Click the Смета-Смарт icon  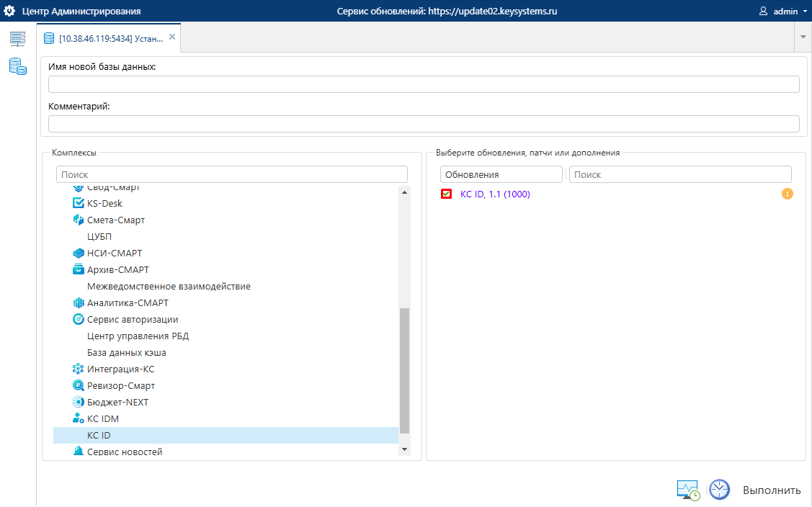click(79, 220)
